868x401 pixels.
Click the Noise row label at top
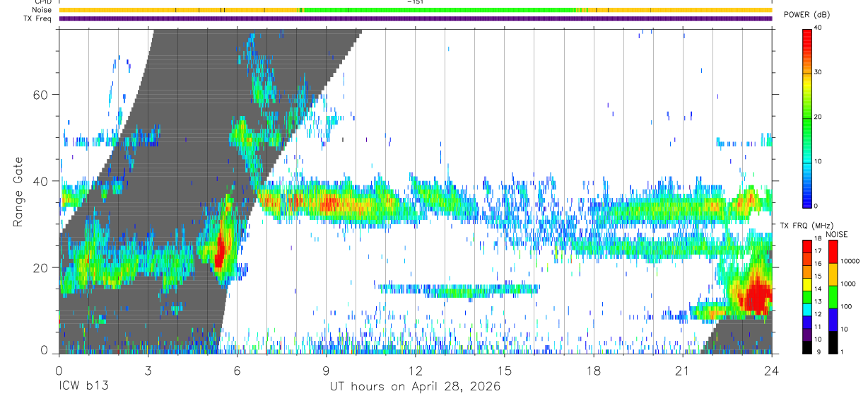(x=43, y=10)
